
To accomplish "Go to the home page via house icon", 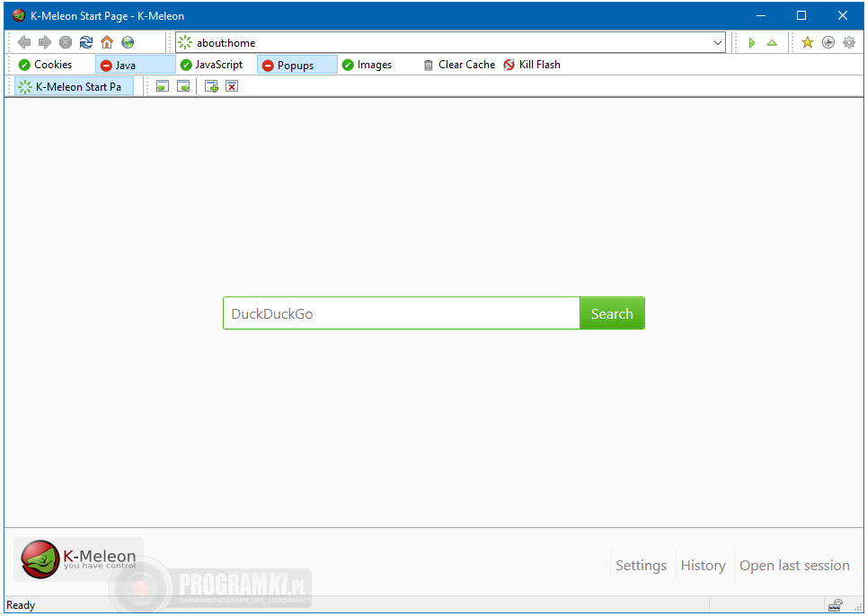I will click(107, 42).
